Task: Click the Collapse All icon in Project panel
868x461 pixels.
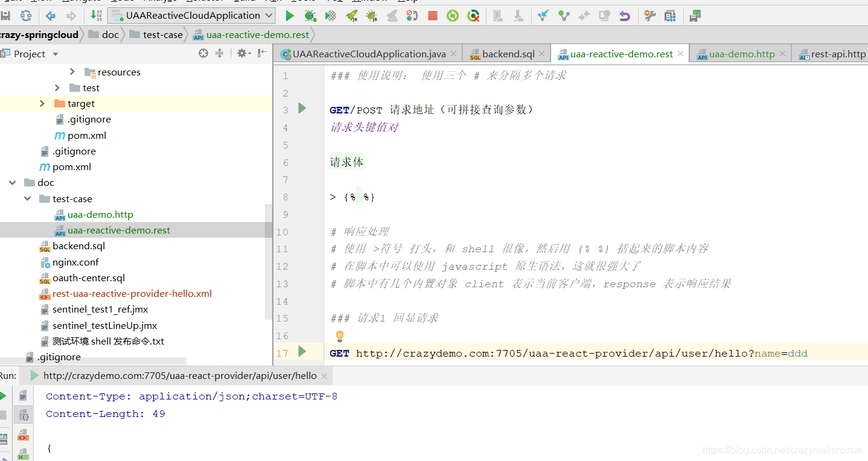Action: tap(219, 54)
